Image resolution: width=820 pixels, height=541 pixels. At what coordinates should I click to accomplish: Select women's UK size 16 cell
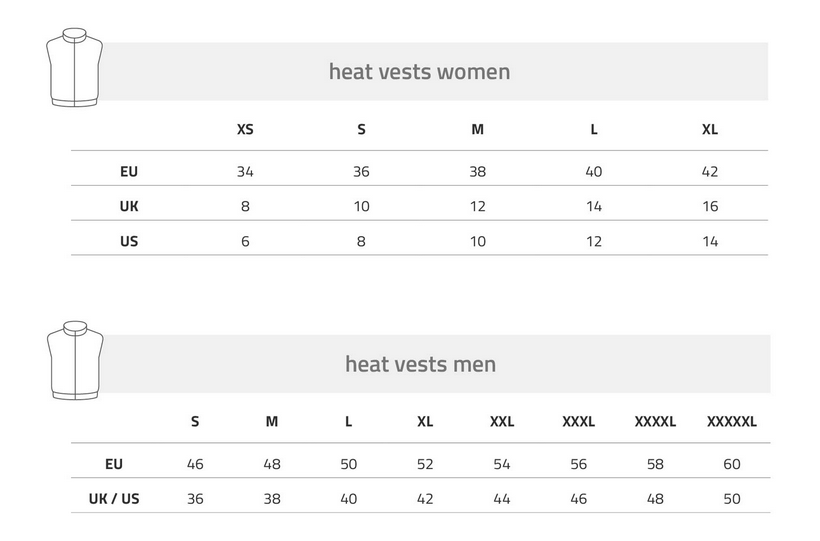(710, 206)
